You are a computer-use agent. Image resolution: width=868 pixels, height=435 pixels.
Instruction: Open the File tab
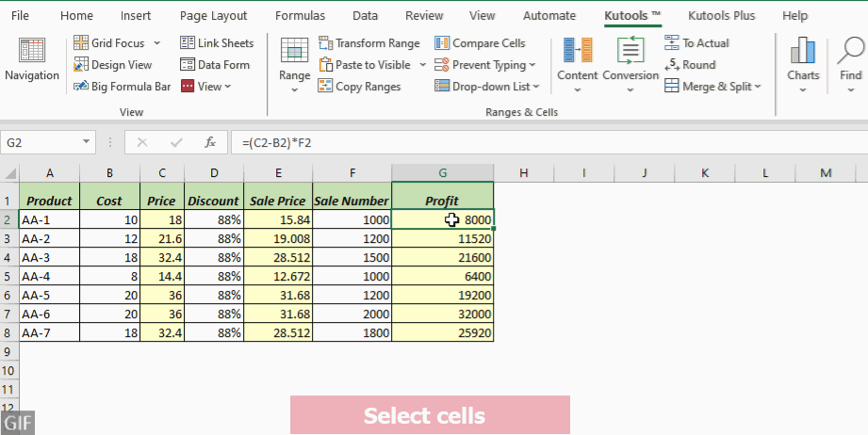tap(20, 16)
